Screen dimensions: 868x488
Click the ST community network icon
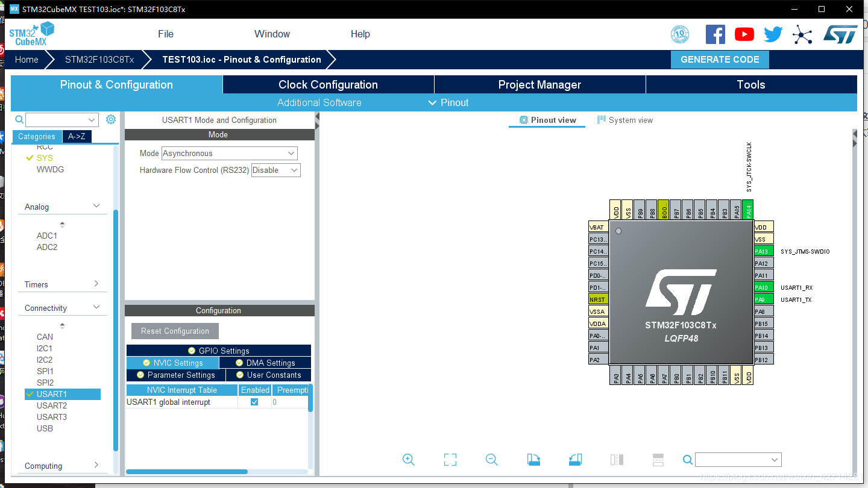pos(802,34)
